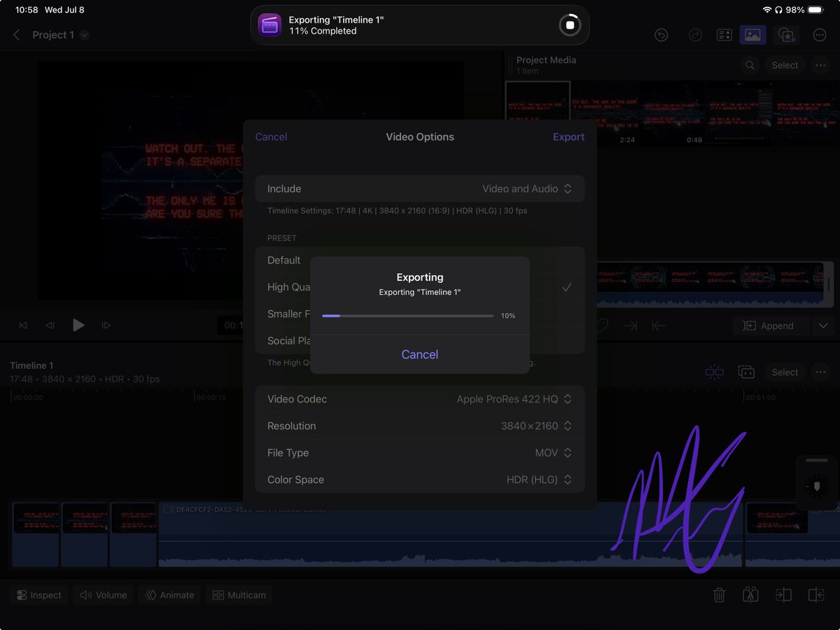Step back one frame in viewer
Screen dimensions: 840x630
tap(50, 325)
